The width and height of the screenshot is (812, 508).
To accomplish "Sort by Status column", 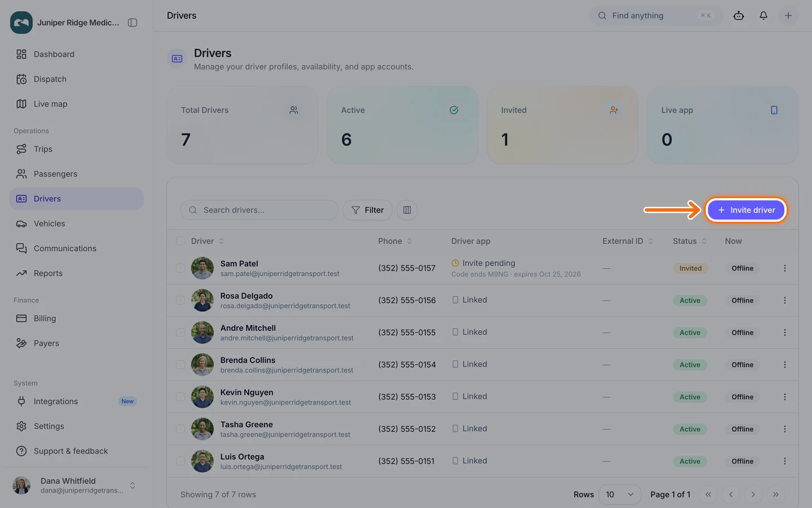I will (x=690, y=241).
